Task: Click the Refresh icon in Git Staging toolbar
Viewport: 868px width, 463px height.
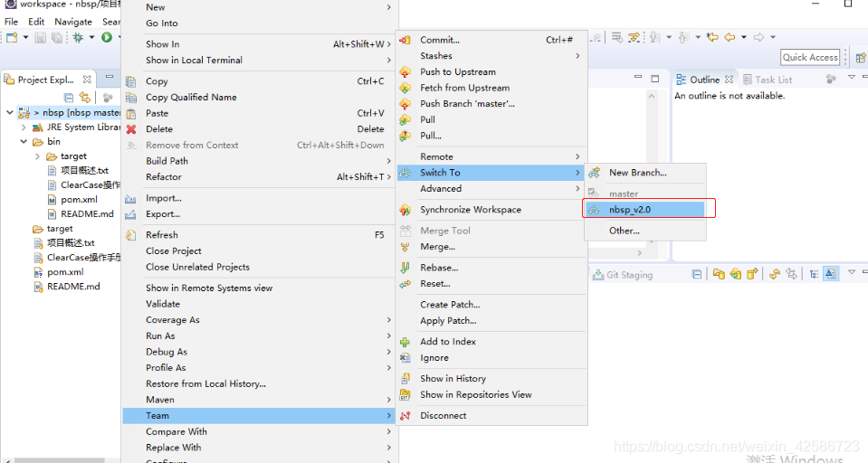Action: click(775, 274)
